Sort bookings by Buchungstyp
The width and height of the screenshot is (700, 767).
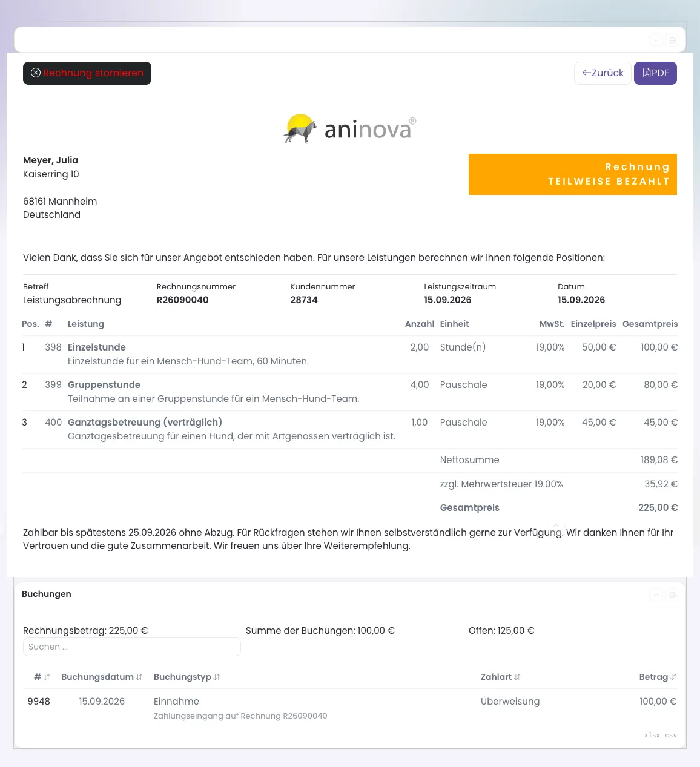point(187,677)
